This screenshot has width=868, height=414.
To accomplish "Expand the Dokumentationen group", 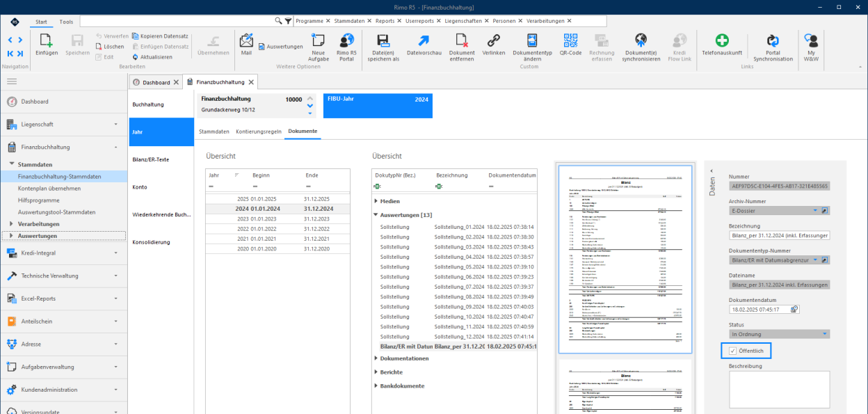I will click(376, 358).
